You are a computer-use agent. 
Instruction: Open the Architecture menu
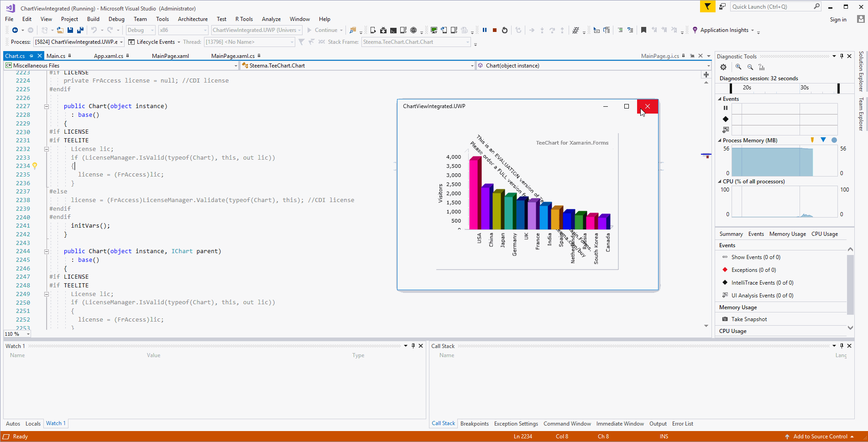(193, 19)
